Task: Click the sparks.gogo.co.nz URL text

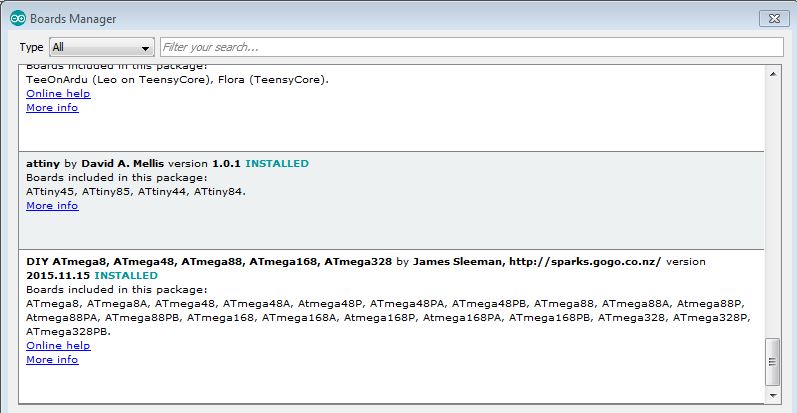Action: pos(585,262)
